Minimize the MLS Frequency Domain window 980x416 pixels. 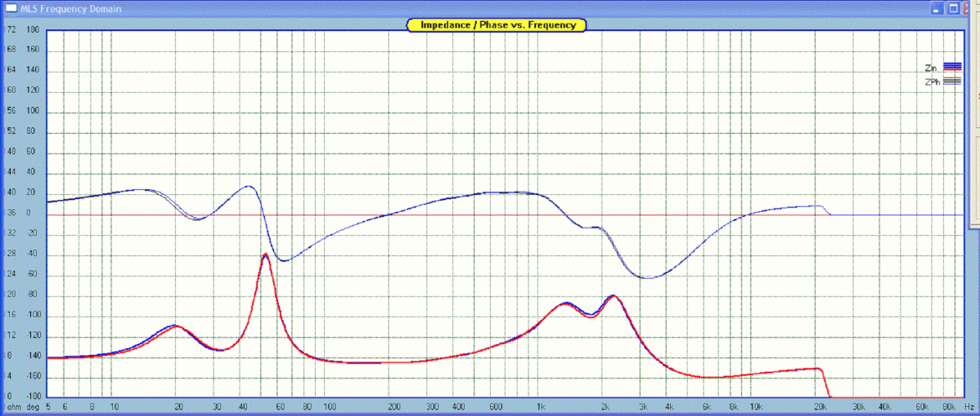pos(936,8)
